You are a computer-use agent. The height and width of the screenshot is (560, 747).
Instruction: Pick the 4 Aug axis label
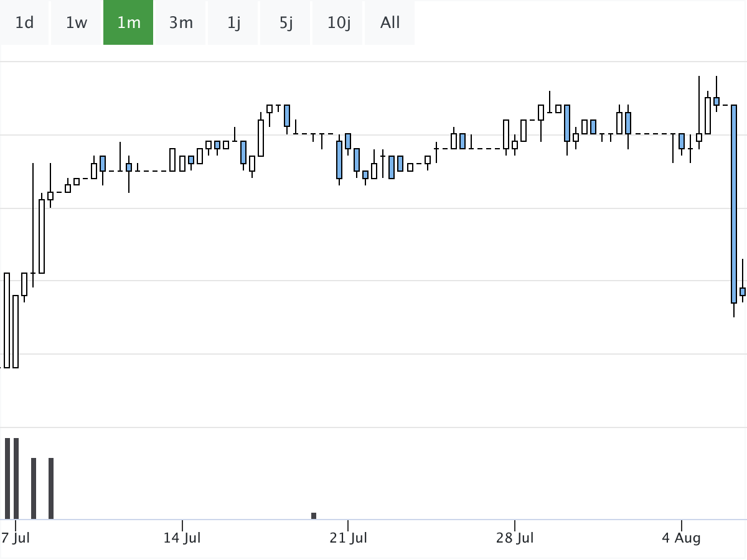pyautogui.click(x=681, y=538)
